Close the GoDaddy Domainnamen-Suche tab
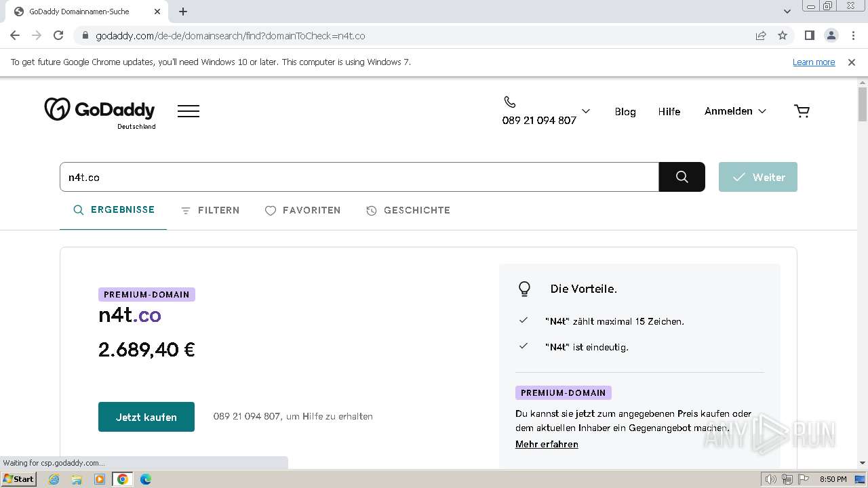The width and height of the screenshot is (868, 488). pos(157,12)
